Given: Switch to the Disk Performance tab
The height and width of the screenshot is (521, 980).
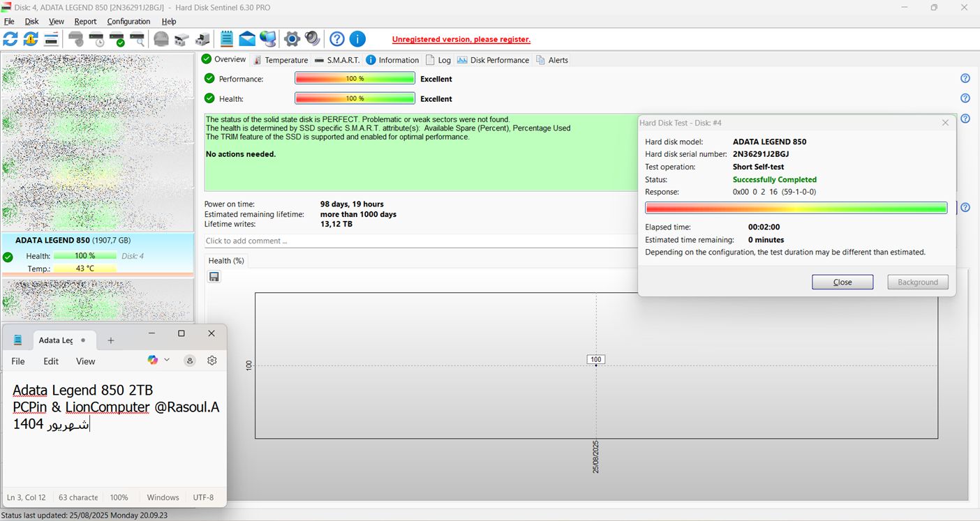Looking at the screenshot, I should point(493,60).
